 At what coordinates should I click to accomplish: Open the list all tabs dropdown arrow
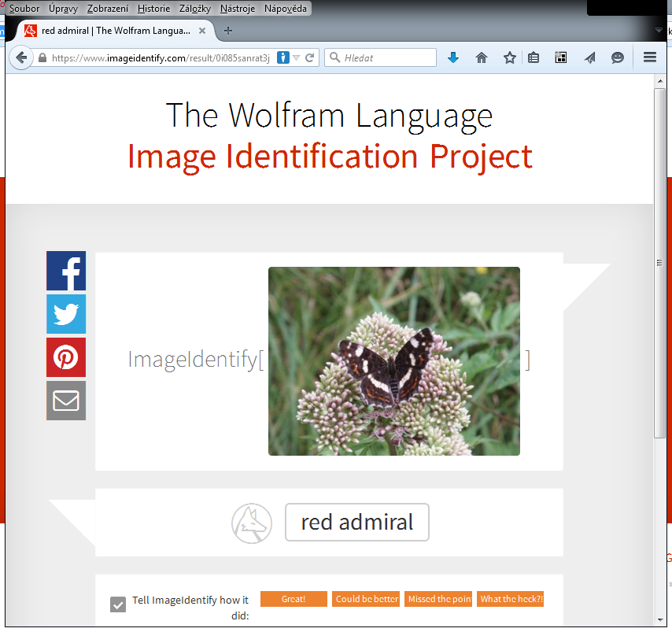point(659,30)
